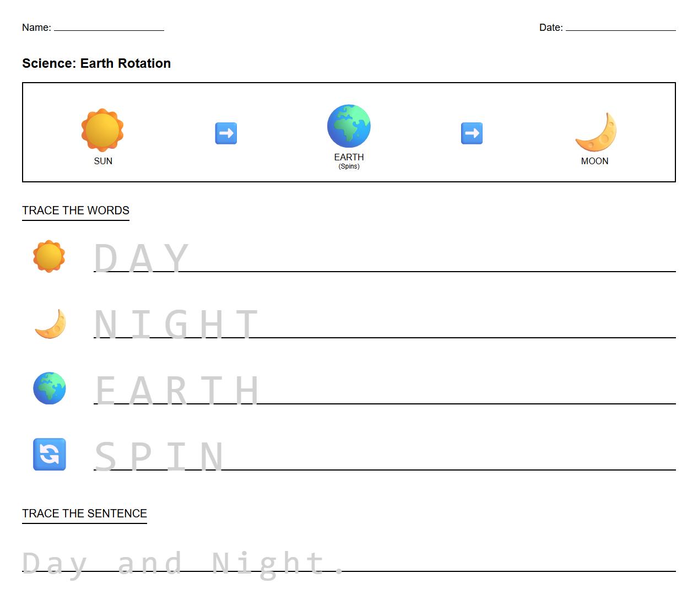698x616 pixels.
Task: Click the moon icon beside the word NIGHT
Action: [x=50, y=324]
